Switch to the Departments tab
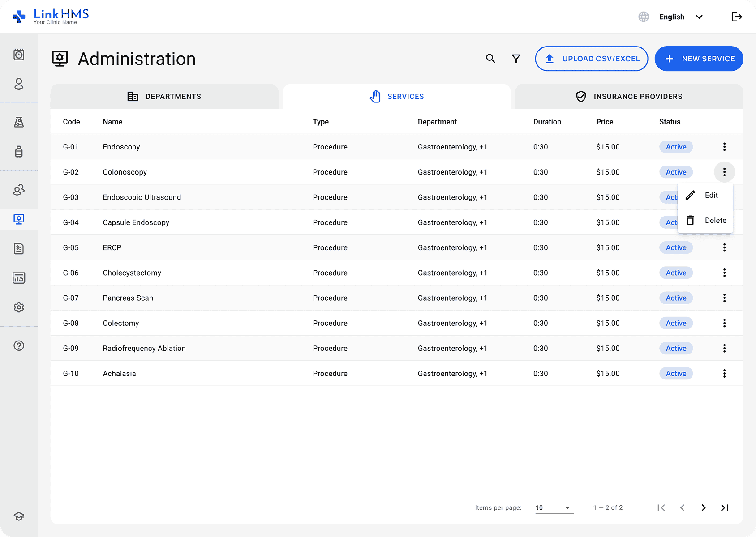Viewport: 756px width, 537px height. tap(164, 97)
